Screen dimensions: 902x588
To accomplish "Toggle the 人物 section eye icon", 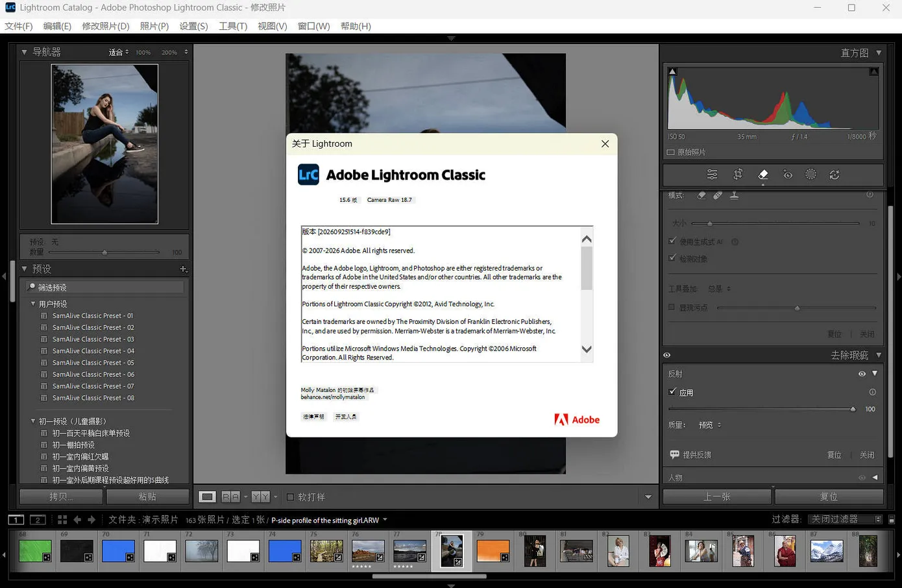I will coord(862,478).
